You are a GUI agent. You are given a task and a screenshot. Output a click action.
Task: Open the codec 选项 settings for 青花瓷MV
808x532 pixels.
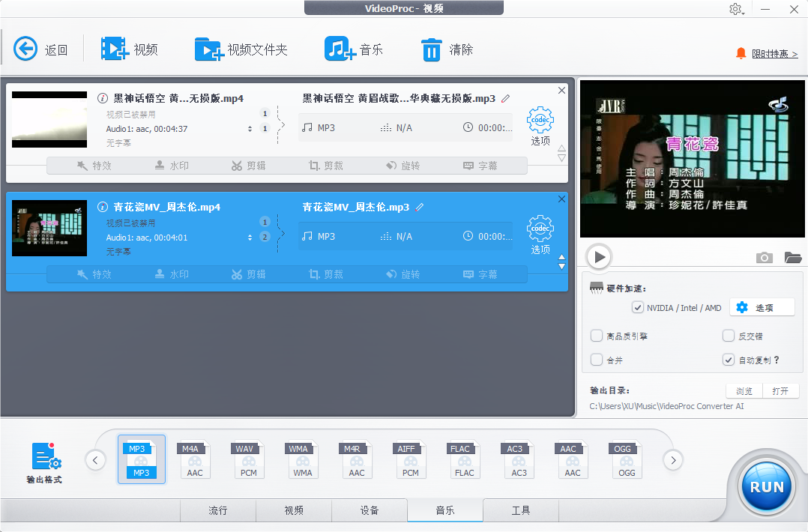pyautogui.click(x=540, y=230)
